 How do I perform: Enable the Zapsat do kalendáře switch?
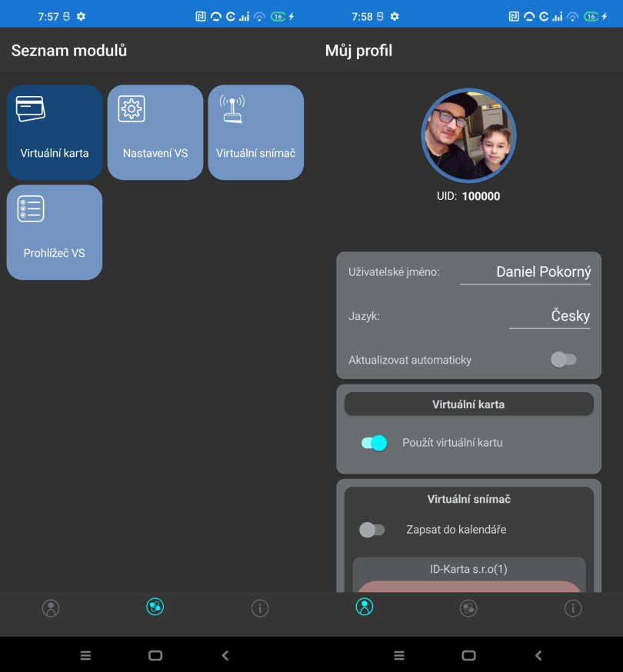pos(372,530)
